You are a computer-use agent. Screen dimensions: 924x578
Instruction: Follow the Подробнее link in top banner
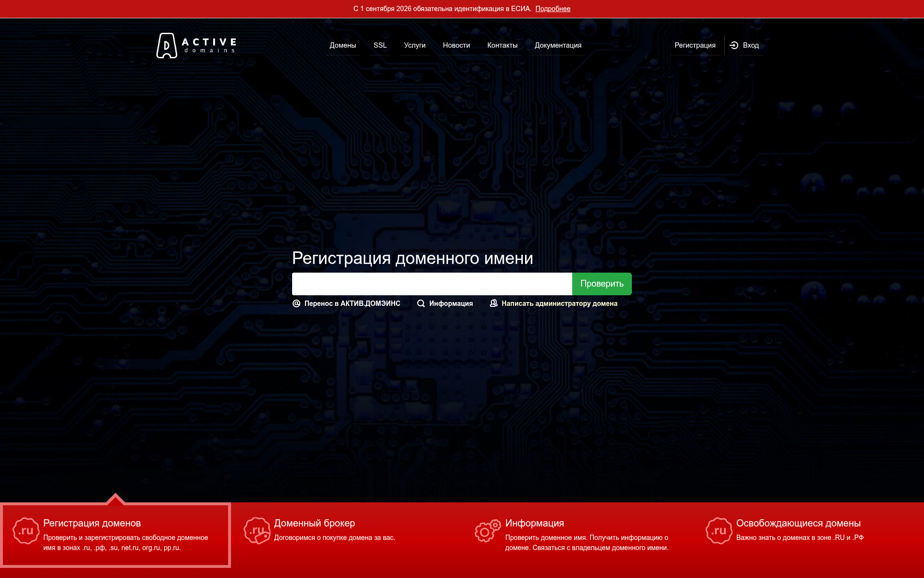point(552,9)
